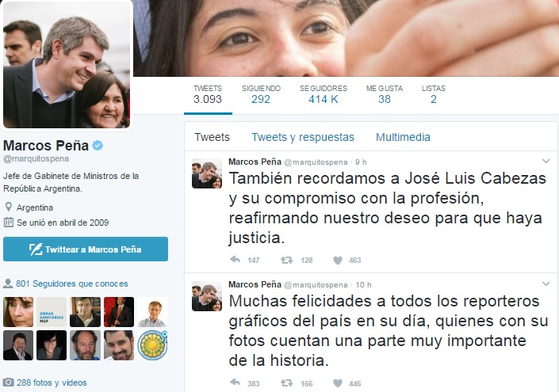
Task: Switch to the Multimedia tab
Action: pyautogui.click(x=403, y=137)
